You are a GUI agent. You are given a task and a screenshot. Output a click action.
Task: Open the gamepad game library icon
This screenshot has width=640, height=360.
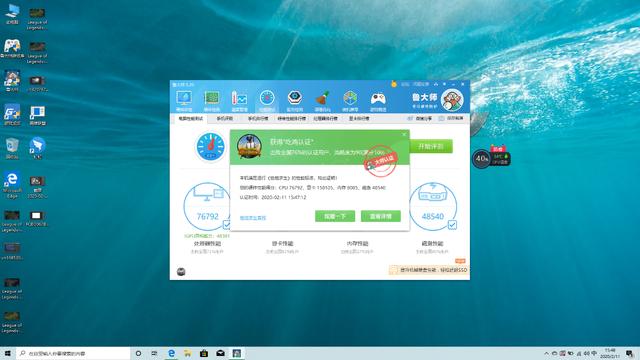pyautogui.click(x=378, y=100)
